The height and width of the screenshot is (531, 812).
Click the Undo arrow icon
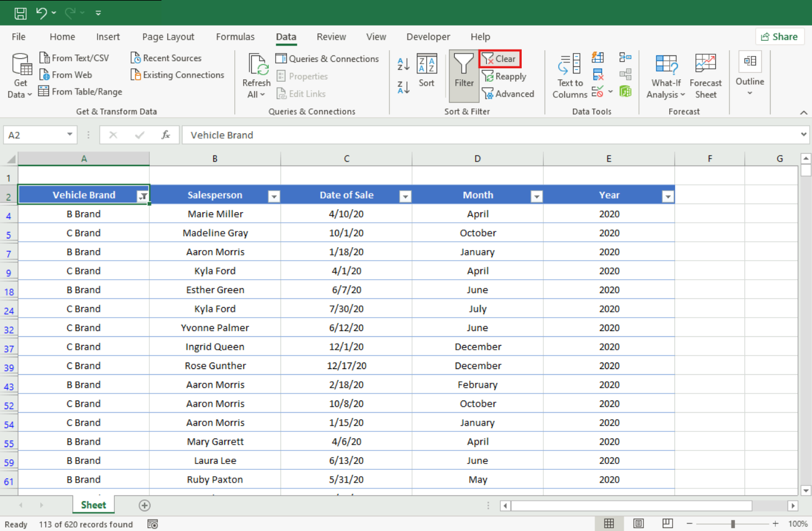[x=41, y=13]
